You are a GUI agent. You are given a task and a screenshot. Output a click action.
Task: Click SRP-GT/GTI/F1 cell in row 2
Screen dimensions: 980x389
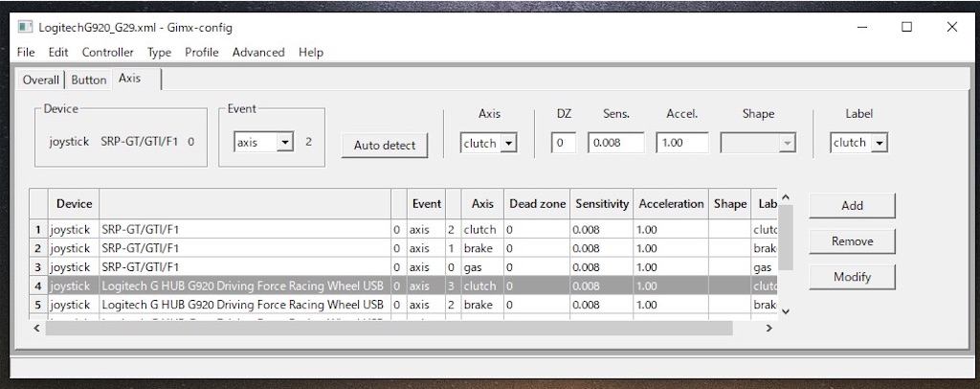245,248
